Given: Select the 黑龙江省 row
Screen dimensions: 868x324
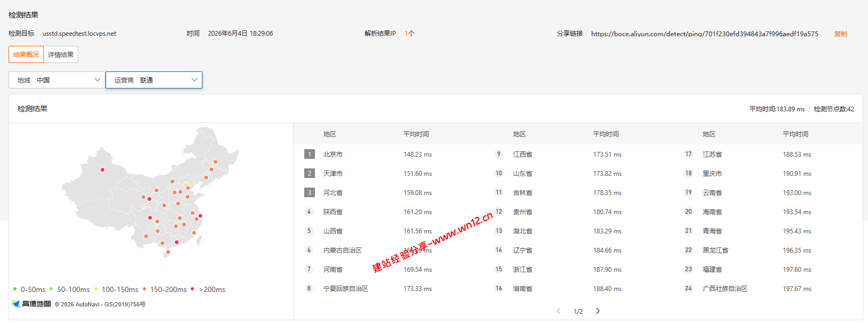Looking at the screenshot, I should [x=768, y=250].
